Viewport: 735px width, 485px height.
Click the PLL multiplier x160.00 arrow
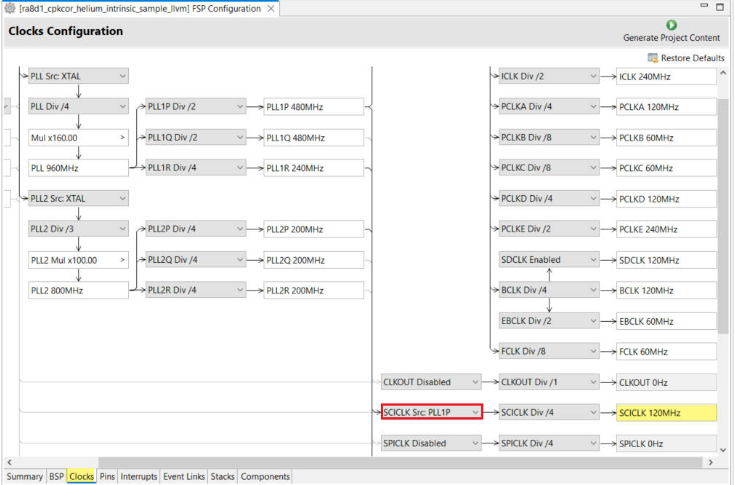[123, 137]
